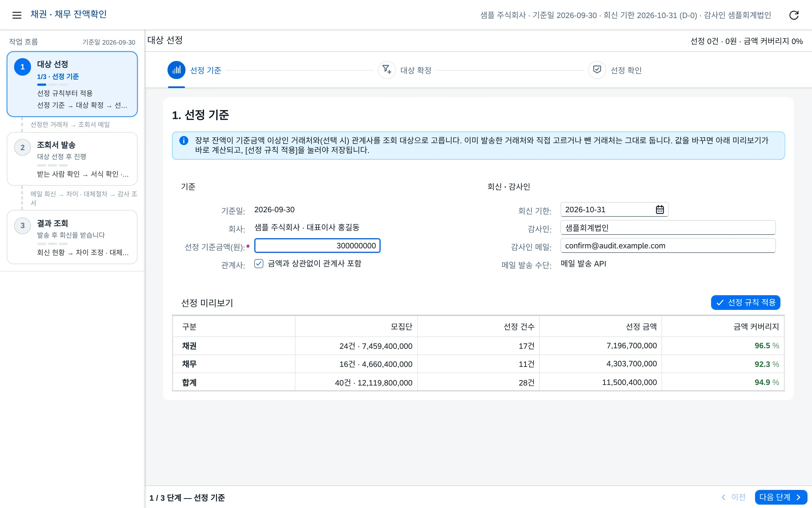This screenshot has height=508, width=812.
Task: Click the 96.5 % coverage value
Action: [767, 345]
